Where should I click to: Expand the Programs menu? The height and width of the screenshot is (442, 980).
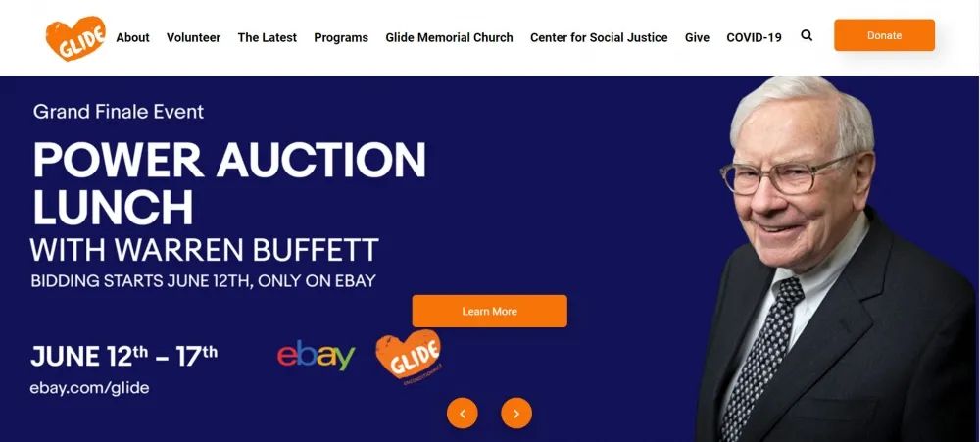[x=341, y=38]
